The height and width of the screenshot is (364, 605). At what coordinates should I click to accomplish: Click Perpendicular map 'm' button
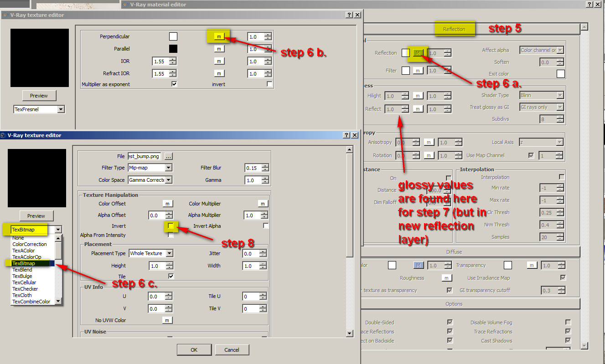(219, 36)
